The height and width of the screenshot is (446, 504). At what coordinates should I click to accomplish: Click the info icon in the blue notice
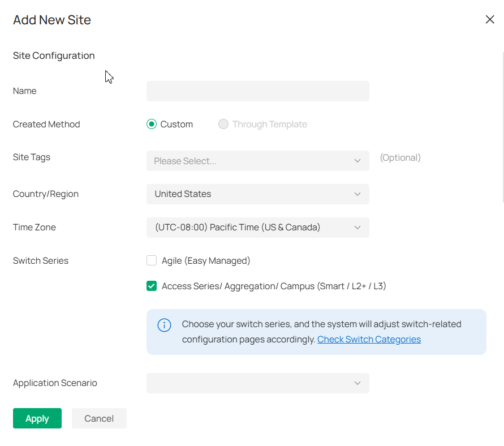(x=164, y=325)
